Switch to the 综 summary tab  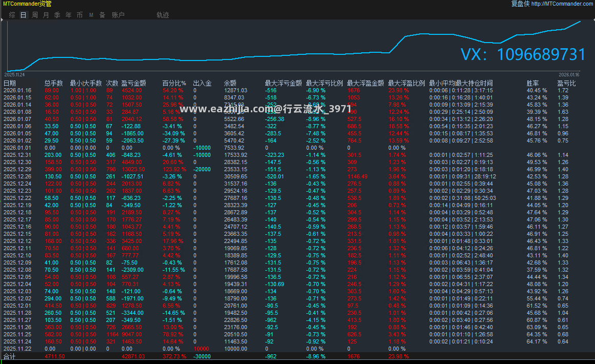(x=12, y=15)
